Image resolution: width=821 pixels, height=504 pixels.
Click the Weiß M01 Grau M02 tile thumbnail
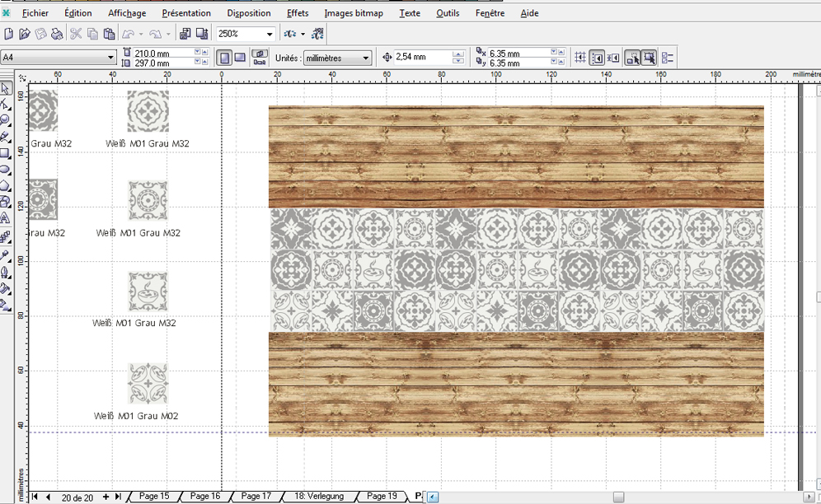[x=148, y=384]
